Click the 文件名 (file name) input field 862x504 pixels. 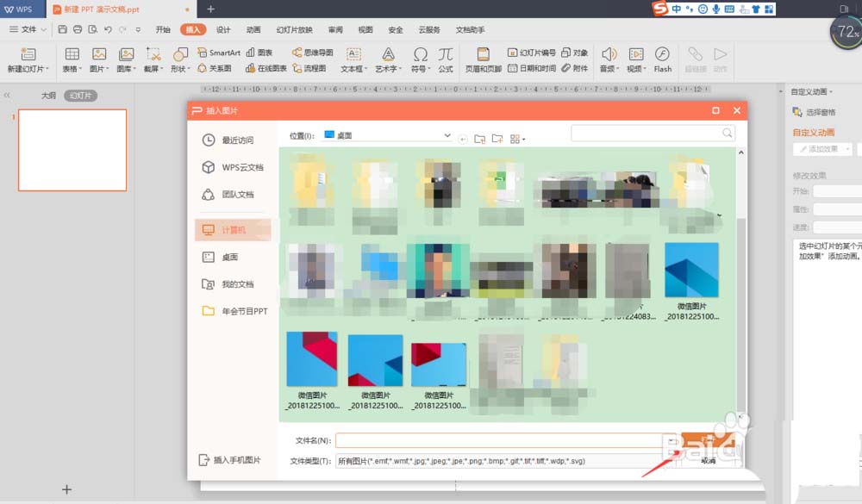(x=500, y=440)
